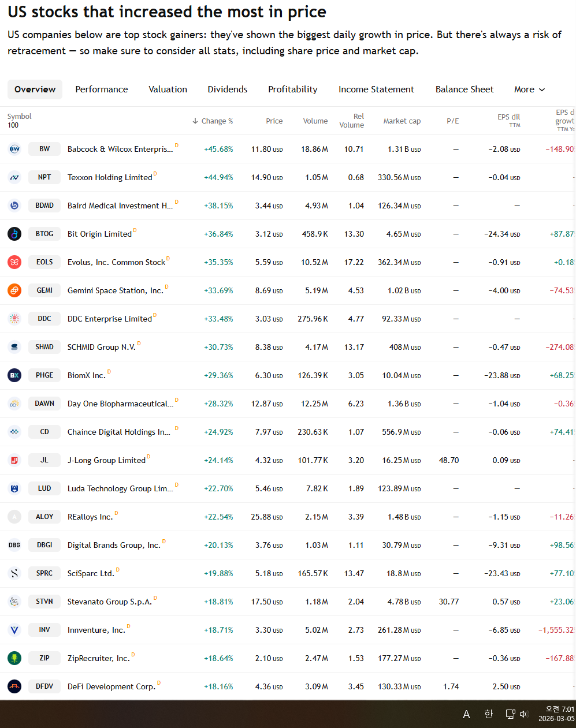Click the Symbol column header
This screenshot has height=728, width=576.
[x=20, y=117]
